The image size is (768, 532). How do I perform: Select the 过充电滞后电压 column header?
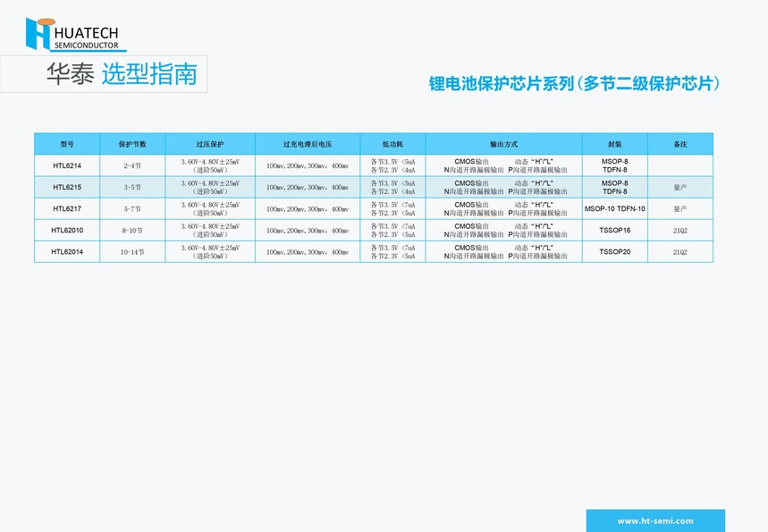[308, 144]
